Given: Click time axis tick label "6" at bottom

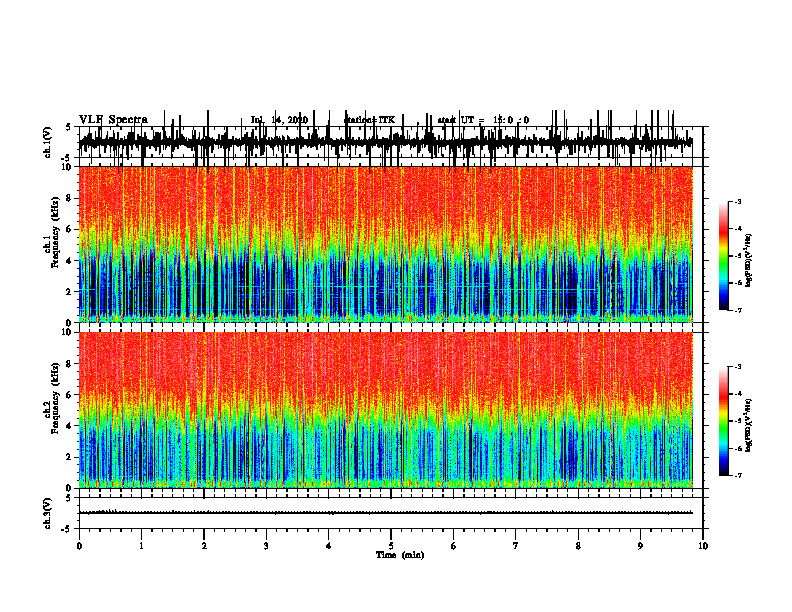Looking at the screenshot, I should point(454,546).
